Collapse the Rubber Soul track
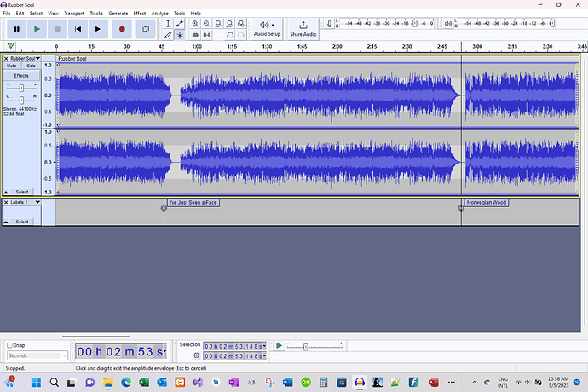588x392 pixels. 6,192
